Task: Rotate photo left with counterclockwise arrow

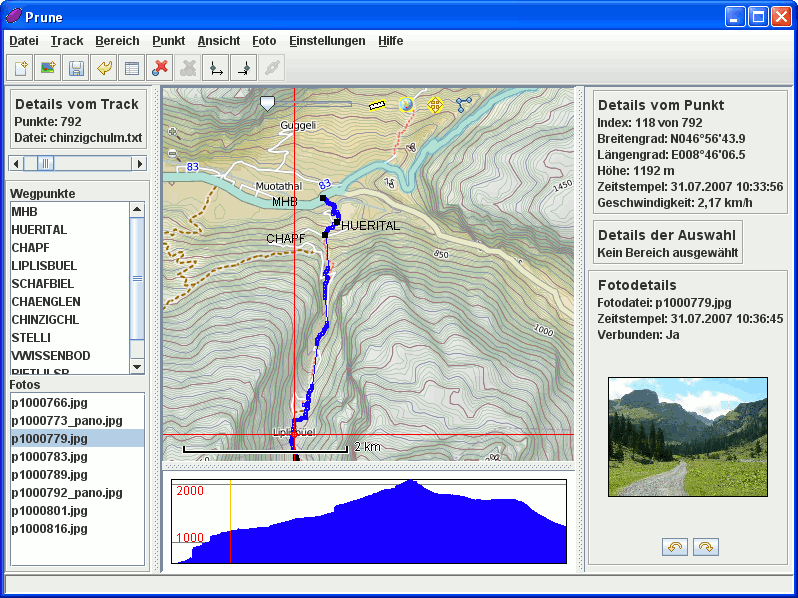Action: (x=674, y=547)
